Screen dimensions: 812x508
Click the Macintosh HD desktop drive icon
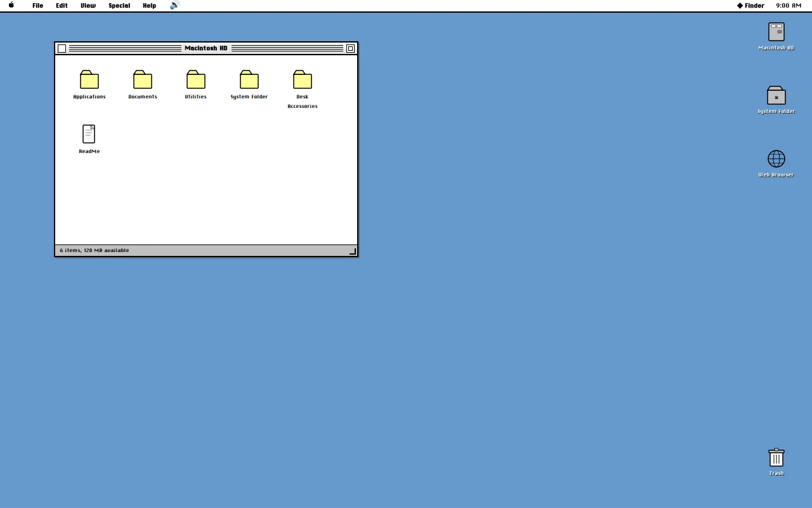tap(776, 32)
